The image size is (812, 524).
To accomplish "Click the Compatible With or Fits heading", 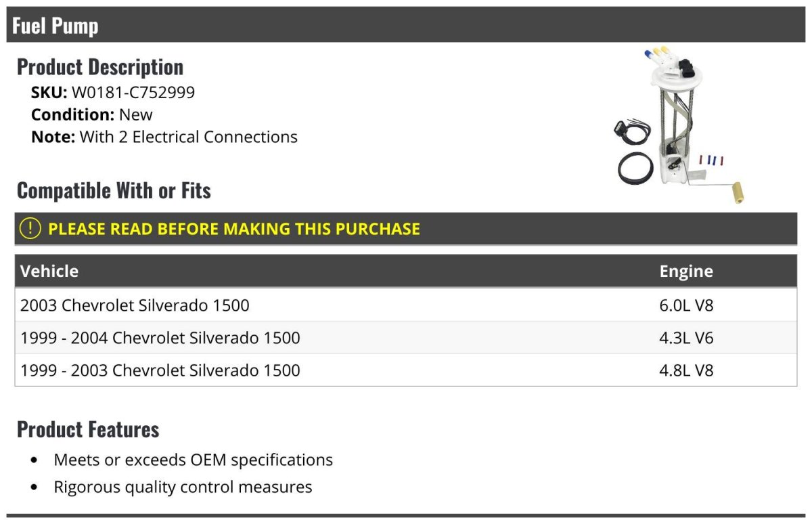I will pos(114,191).
